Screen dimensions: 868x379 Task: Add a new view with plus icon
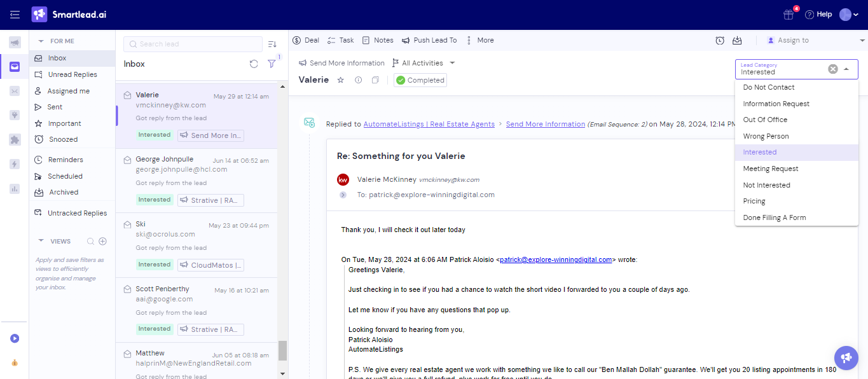click(x=102, y=241)
